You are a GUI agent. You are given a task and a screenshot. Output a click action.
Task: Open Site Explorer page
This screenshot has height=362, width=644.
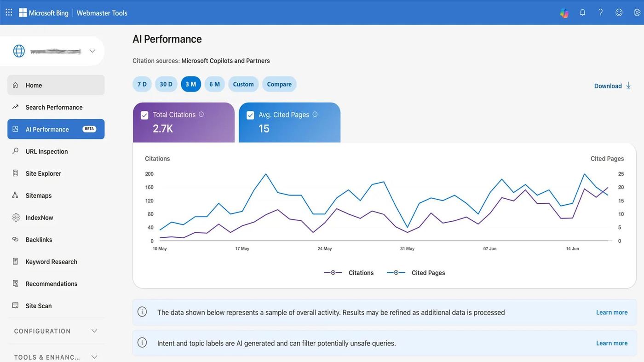(56, 173)
